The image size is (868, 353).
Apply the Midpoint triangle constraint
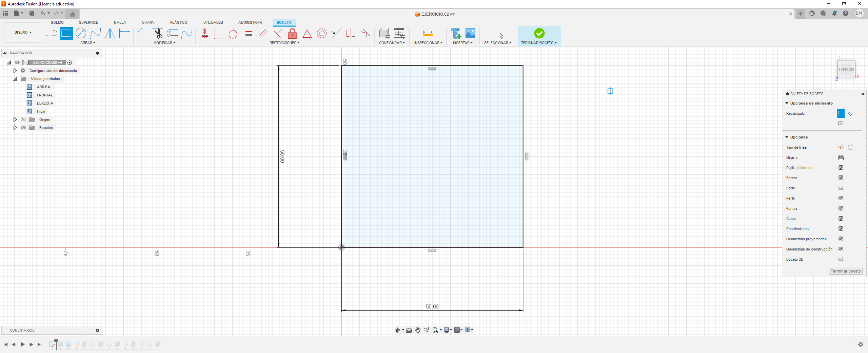307,33
